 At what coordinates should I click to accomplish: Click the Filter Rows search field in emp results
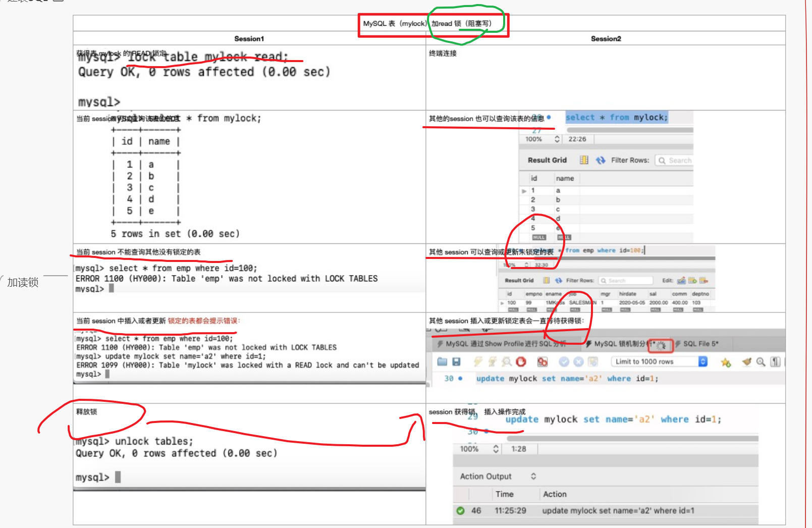tap(626, 280)
